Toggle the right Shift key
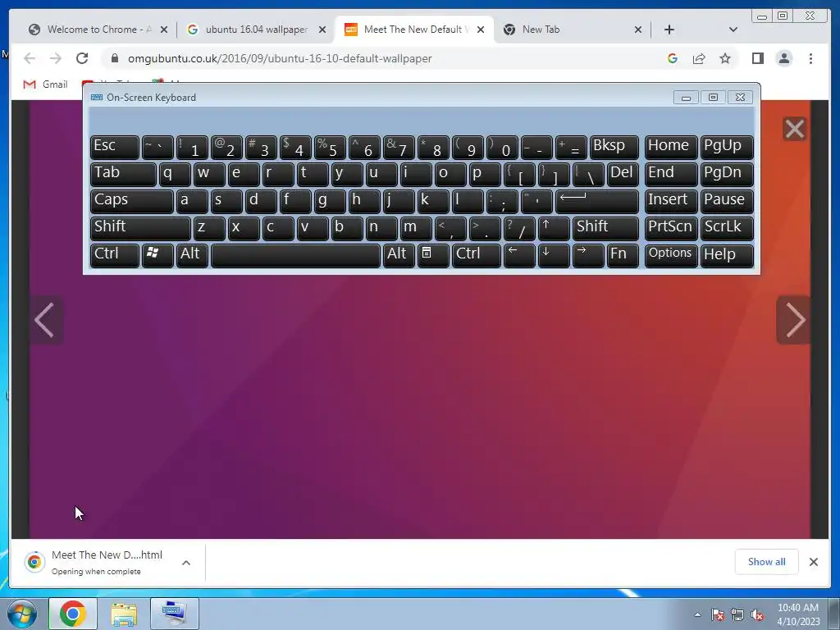Viewport: 840px width, 630px height. (x=606, y=228)
